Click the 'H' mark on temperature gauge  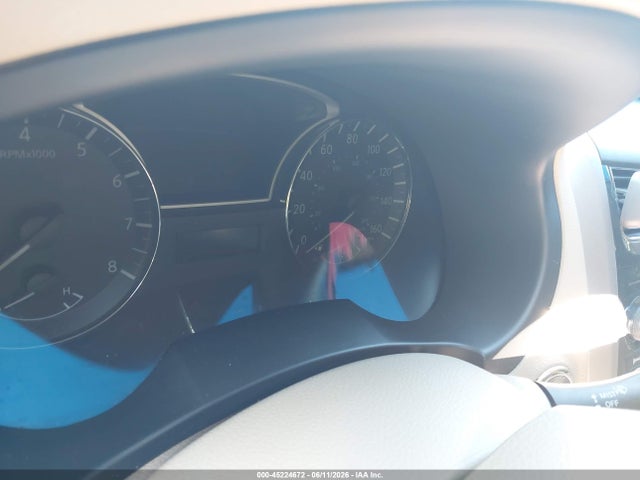67,291
